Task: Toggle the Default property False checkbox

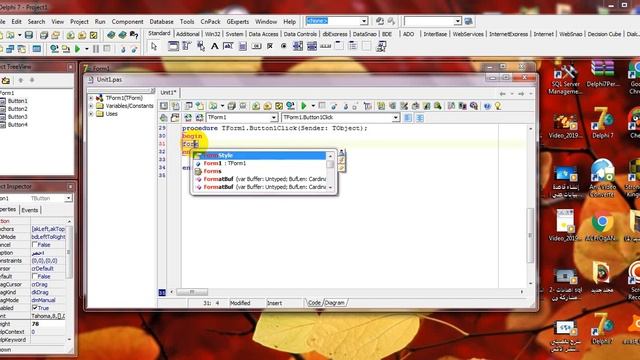Action: [35, 276]
